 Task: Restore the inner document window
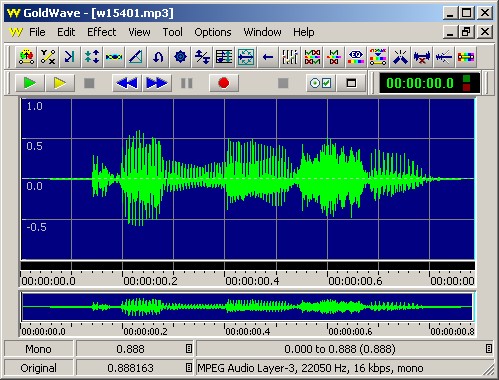[467, 32]
